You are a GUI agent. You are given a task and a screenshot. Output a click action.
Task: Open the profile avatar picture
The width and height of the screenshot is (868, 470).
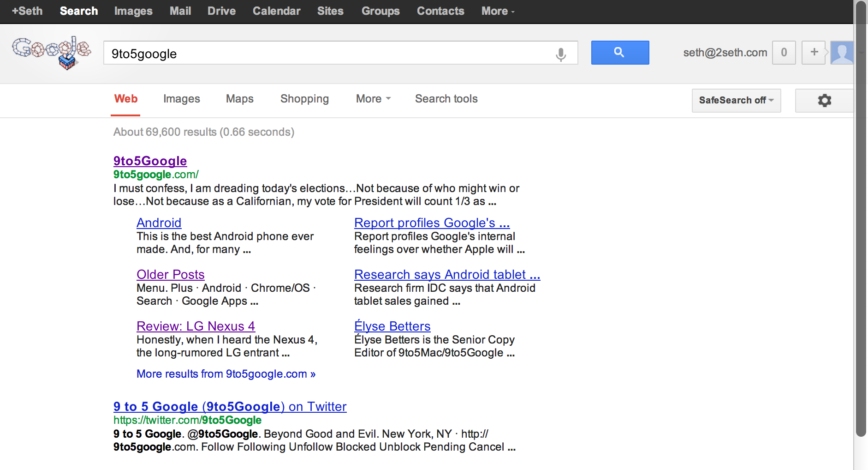click(842, 53)
